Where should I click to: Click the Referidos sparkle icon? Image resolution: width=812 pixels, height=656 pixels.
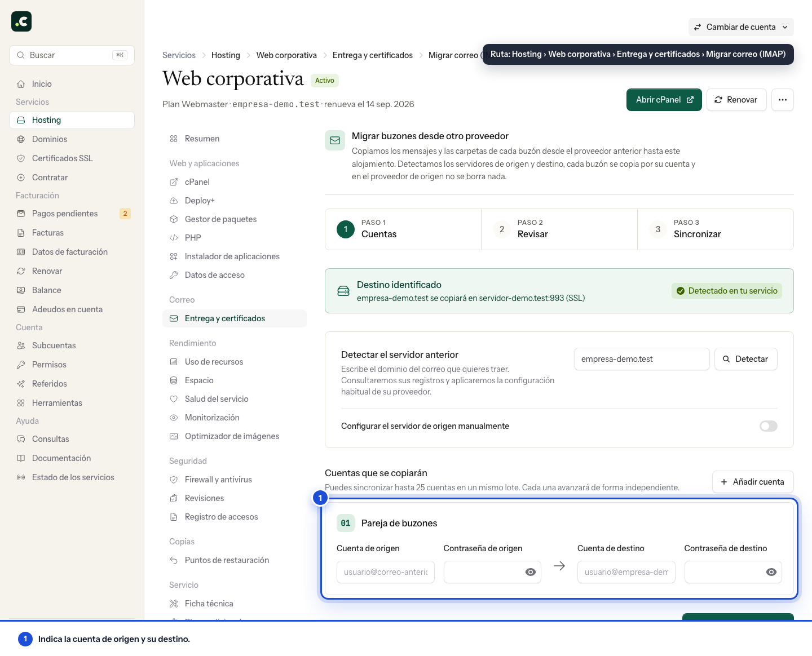click(21, 384)
